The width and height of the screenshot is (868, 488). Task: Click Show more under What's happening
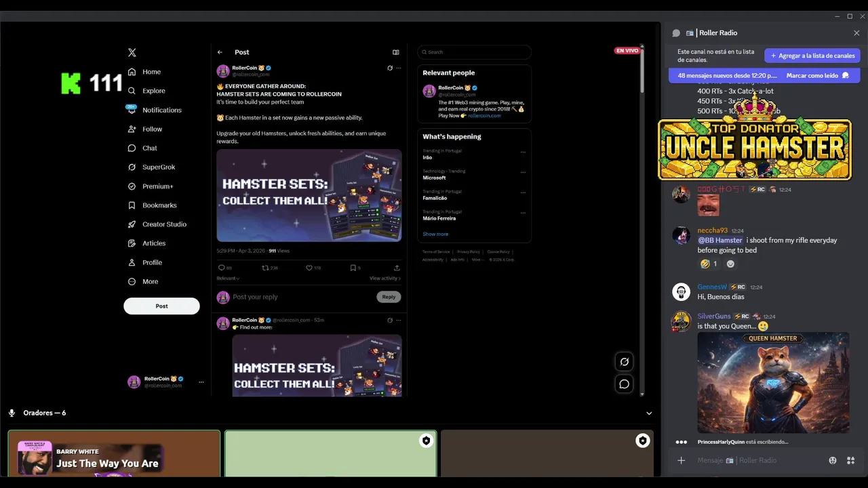435,234
